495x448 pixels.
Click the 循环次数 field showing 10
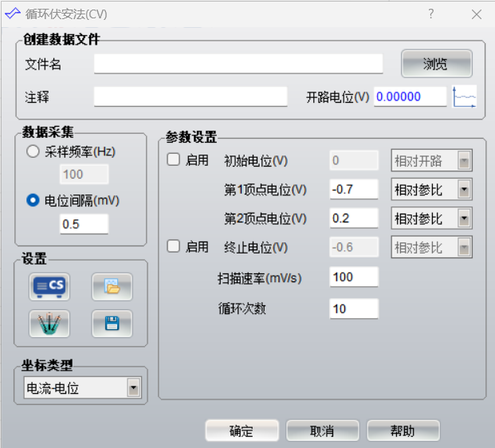tap(354, 308)
